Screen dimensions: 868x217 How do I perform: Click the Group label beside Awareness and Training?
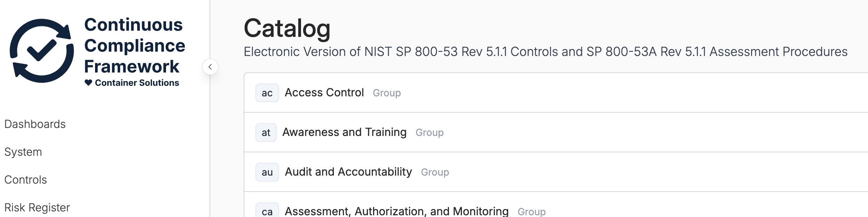tap(429, 132)
